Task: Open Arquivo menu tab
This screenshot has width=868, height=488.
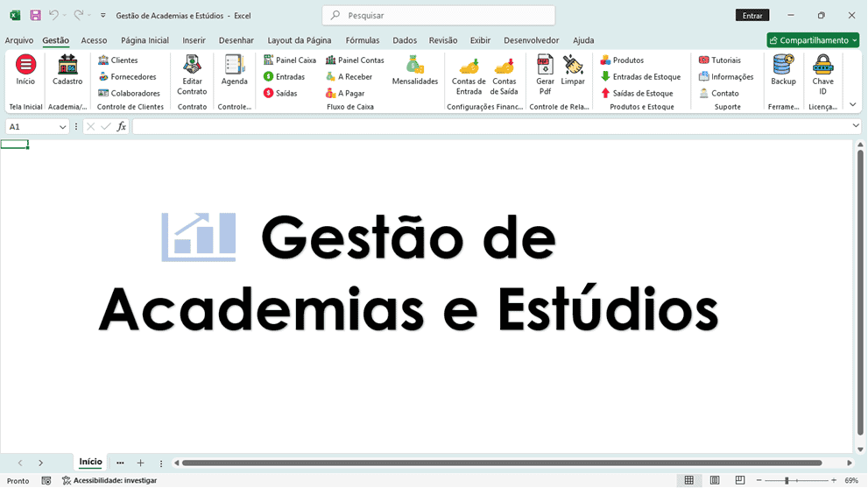Action: click(18, 40)
